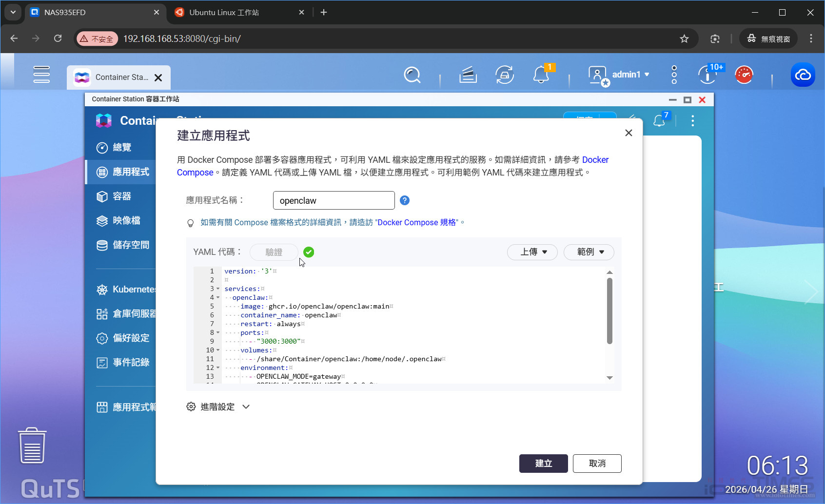Click the Container Station notification bell
The image size is (825, 504).
659,120
